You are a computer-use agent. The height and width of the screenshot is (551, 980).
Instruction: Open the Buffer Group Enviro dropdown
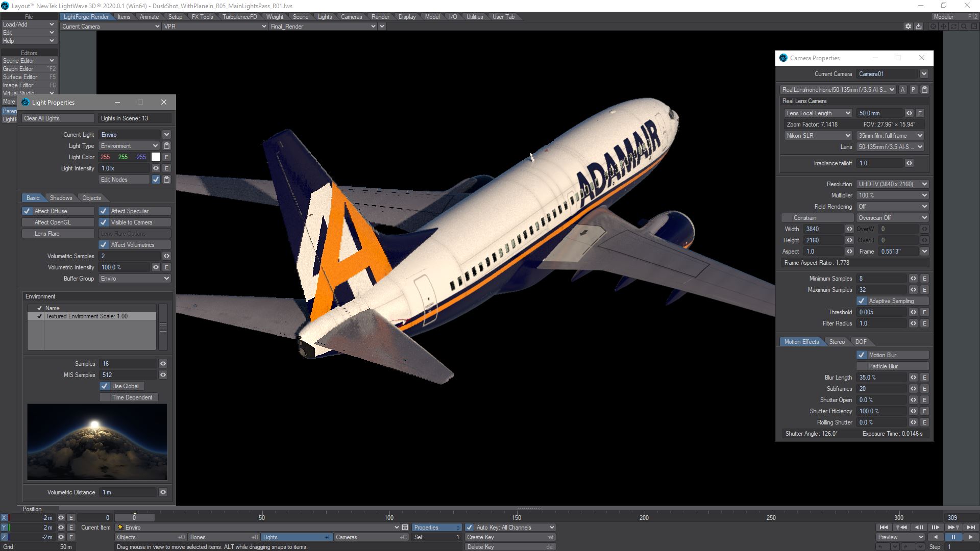click(135, 279)
